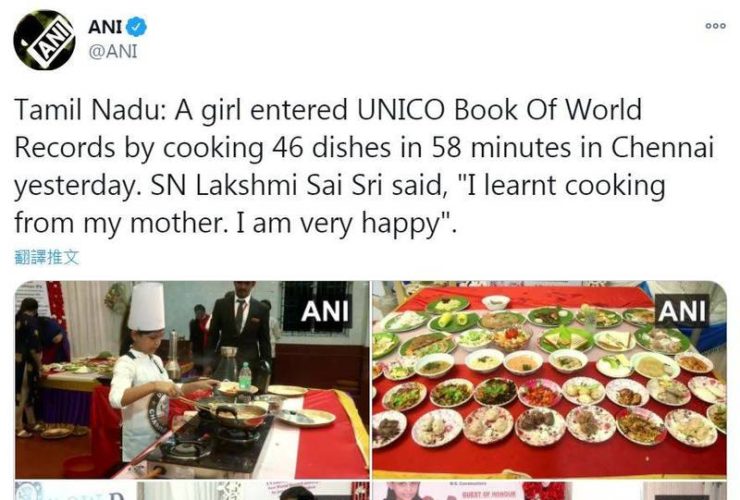This screenshot has height=500, width=740.
Task: Click the blue verified badge beside ANI
Action: pos(137,27)
